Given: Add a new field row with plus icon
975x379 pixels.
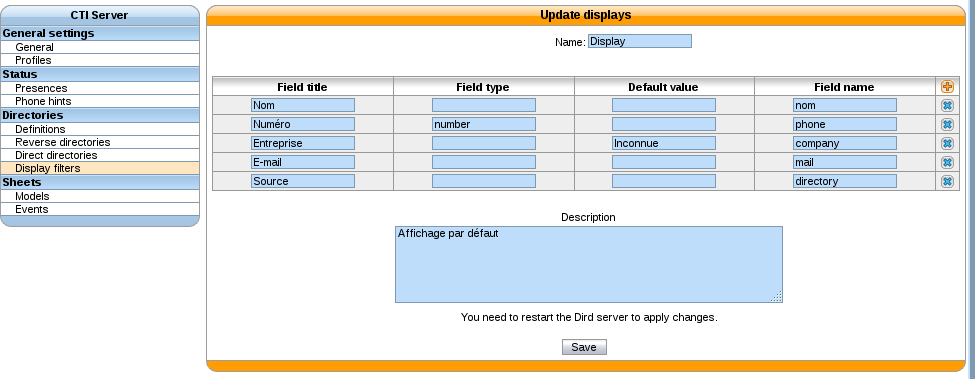Looking at the screenshot, I should tap(947, 87).
